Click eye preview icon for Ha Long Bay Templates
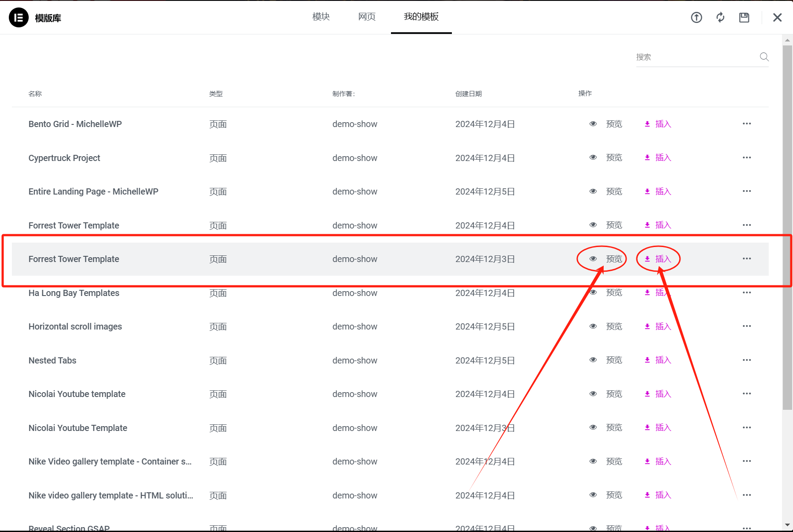 pos(593,292)
